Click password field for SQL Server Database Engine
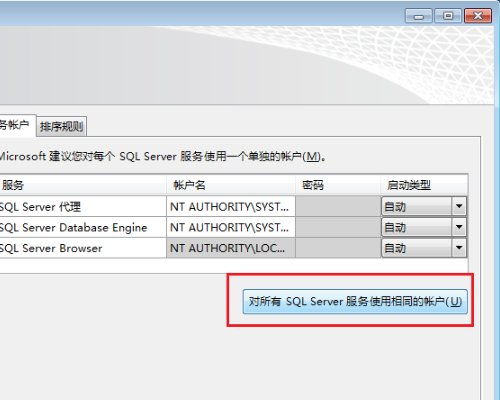Screen dimensions: 500x400 click(338, 227)
